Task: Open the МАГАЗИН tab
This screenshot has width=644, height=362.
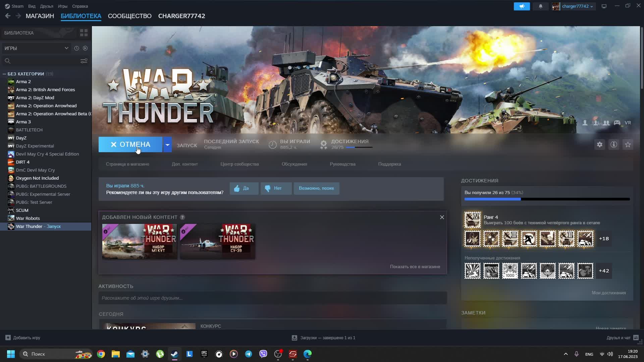Action: 40,16
